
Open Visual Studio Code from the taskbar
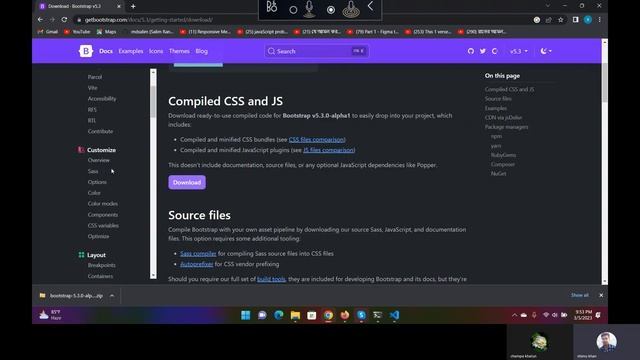tap(394, 315)
